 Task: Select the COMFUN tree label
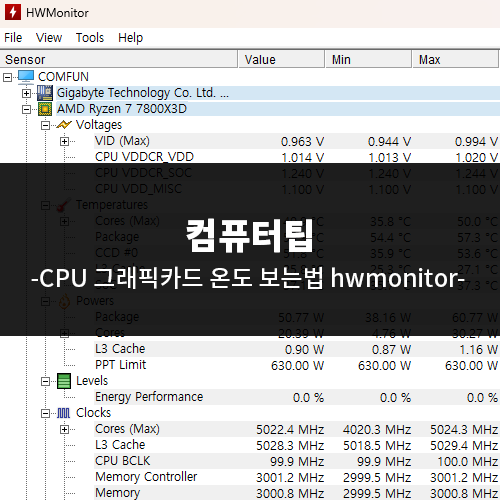pos(63,77)
